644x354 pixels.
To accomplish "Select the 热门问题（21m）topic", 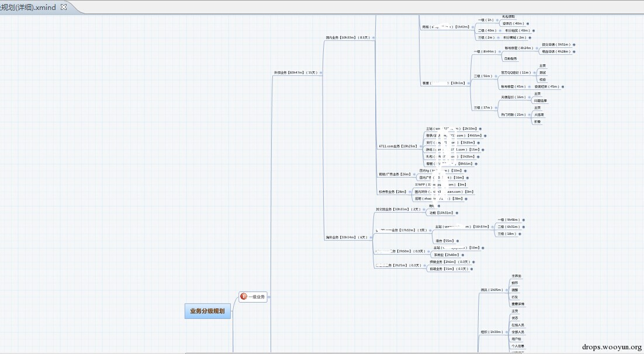I will pyautogui.click(x=513, y=114).
